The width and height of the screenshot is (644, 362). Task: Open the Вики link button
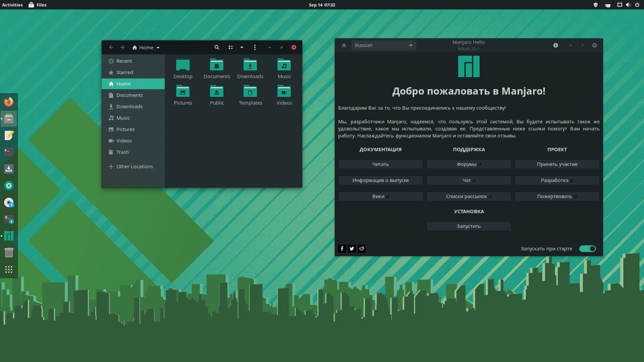(380, 196)
